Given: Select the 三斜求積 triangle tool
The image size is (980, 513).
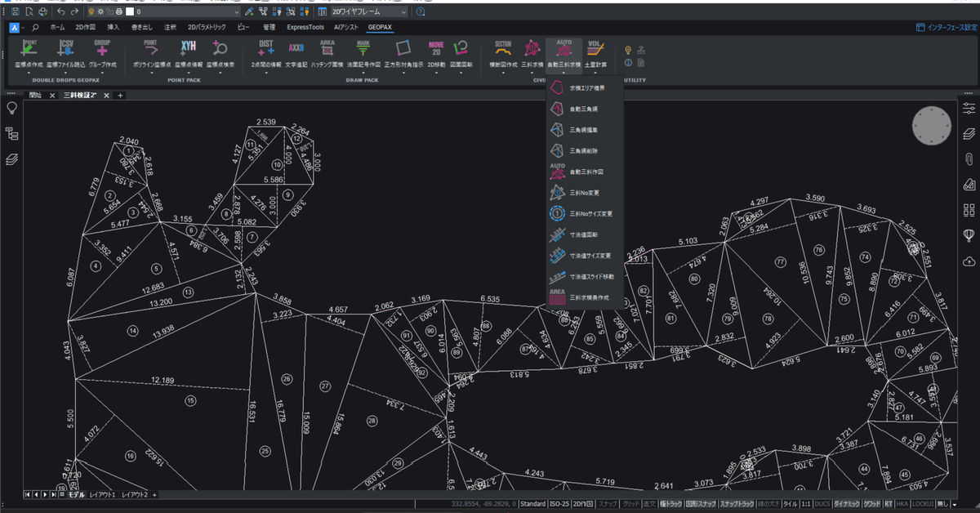Looking at the screenshot, I should tap(532, 52).
